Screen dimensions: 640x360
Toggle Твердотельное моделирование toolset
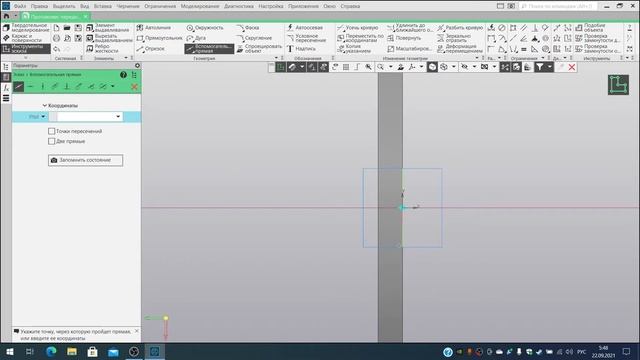(26, 28)
